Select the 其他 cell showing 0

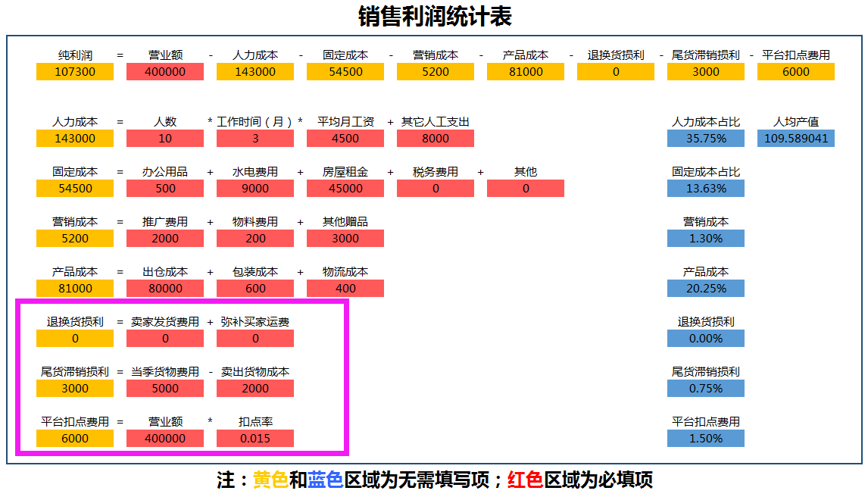526,188
